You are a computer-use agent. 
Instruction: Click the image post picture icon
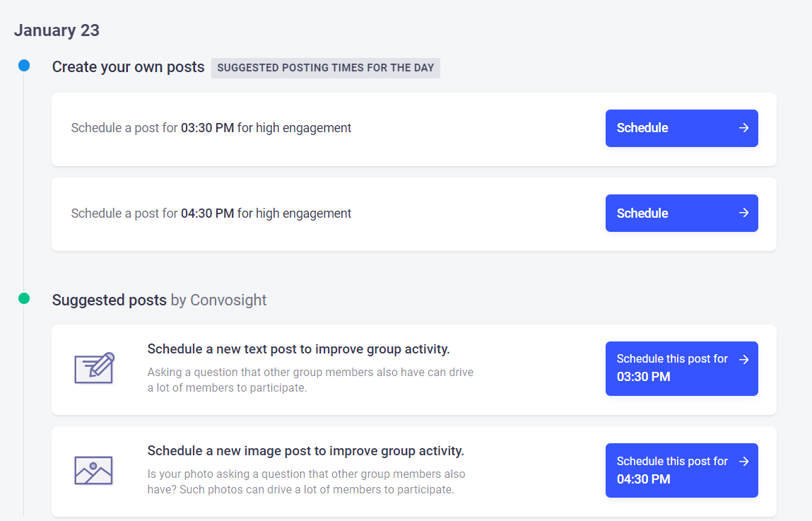94,470
